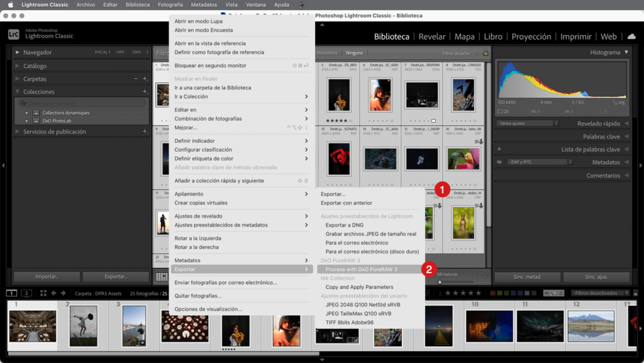Open grid shortcut icon in filmstrip bar
644x363 pixels.
click(43, 293)
